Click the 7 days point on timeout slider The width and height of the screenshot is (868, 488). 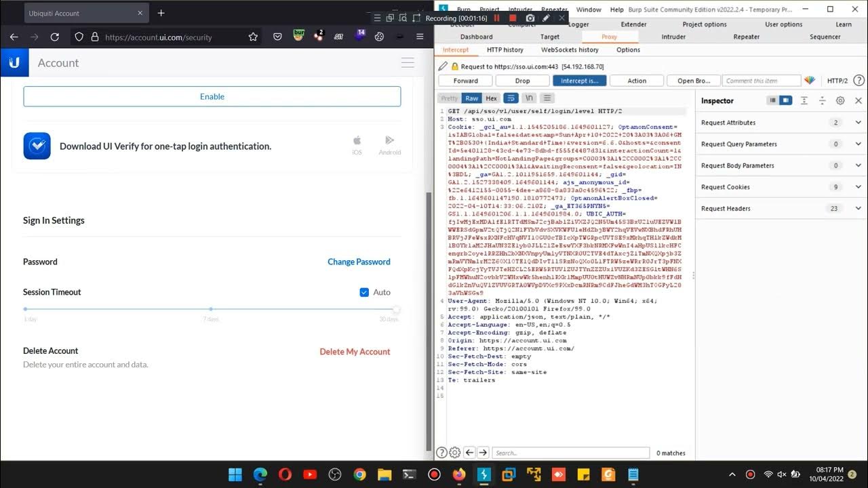pyautogui.click(x=210, y=309)
